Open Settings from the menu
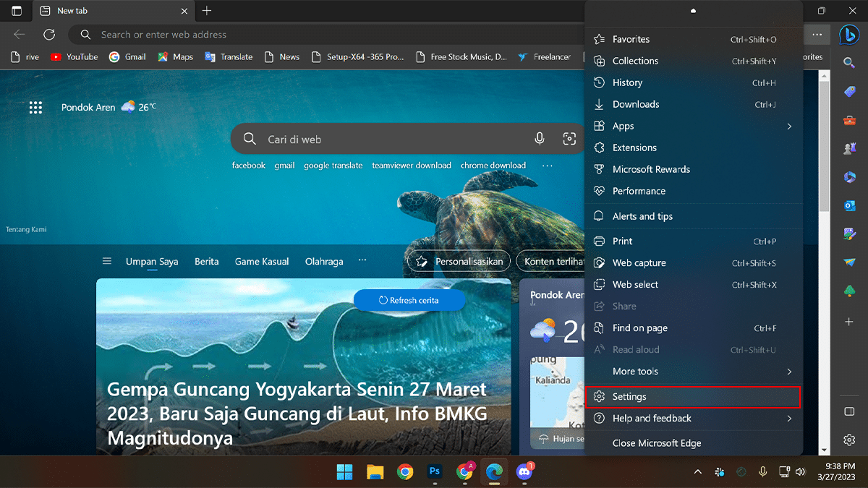 pyautogui.click(x=629, y=397)
